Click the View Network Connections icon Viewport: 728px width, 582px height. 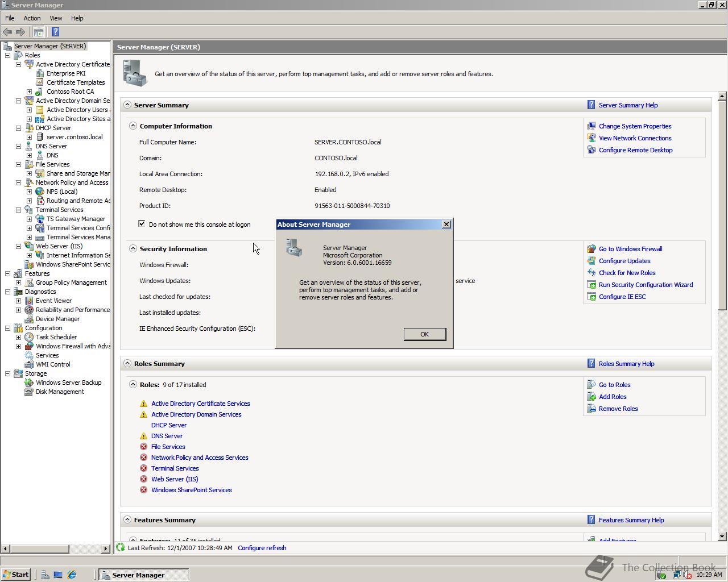(x=591, y=138)
